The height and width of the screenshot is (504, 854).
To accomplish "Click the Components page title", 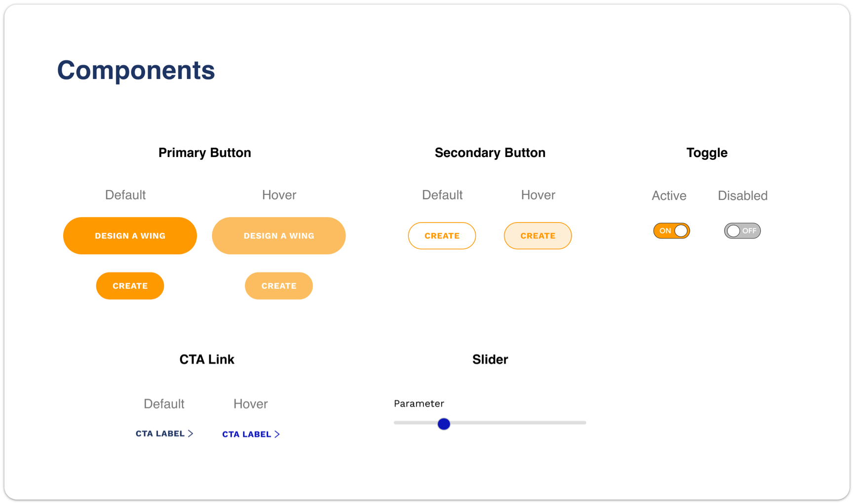I will point(136,70).
